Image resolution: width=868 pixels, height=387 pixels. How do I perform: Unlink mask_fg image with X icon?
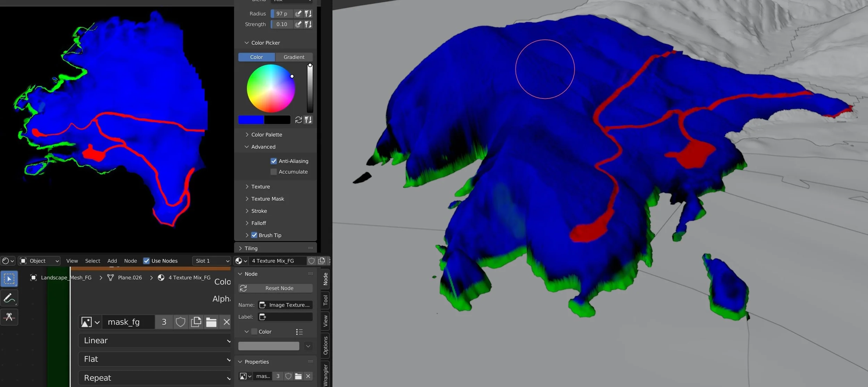(x=226, y=322)
